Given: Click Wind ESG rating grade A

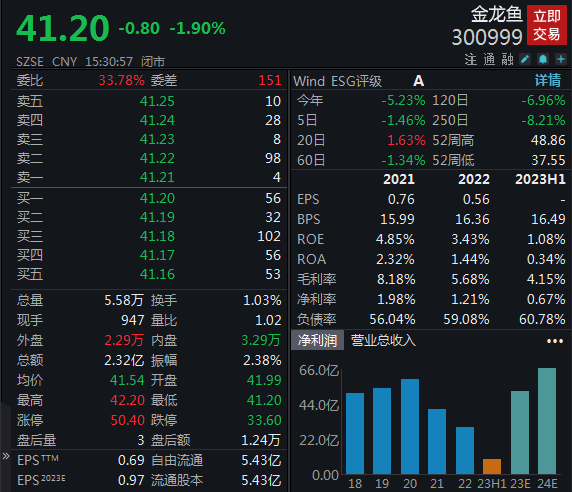Looking at the screenshot, I should click(418, 81).
